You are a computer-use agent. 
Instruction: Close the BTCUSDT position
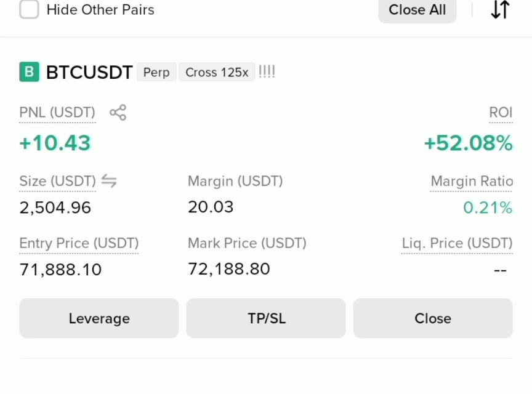point(433,318)
